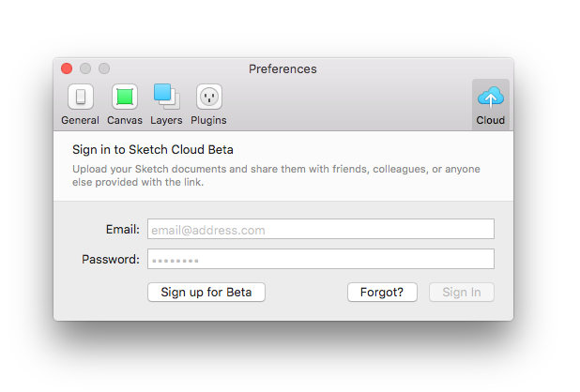Click the Email: field label
This screenshot has height=392, width=580.
122,230
